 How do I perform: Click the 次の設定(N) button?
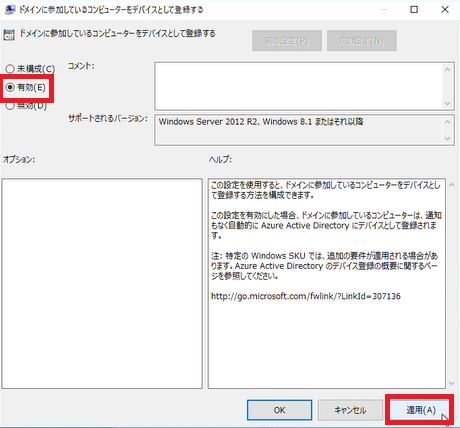pyautogui.click(x=362, y=41)
